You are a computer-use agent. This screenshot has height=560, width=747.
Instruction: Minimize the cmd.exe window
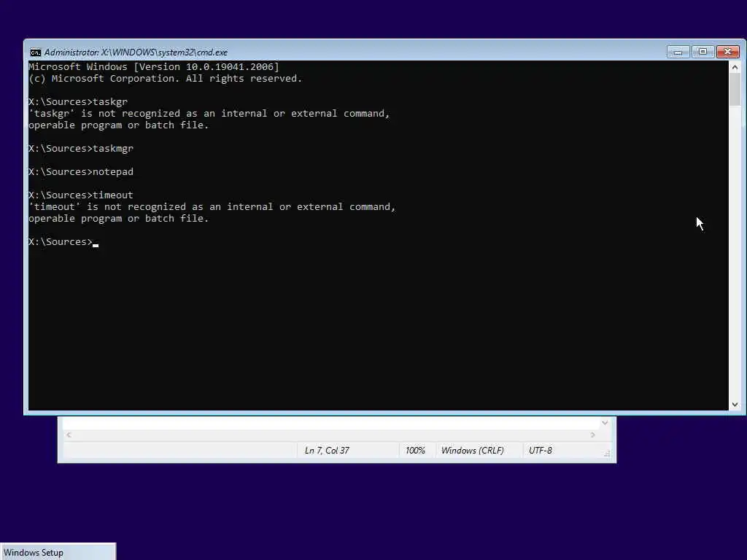(678, 52)
